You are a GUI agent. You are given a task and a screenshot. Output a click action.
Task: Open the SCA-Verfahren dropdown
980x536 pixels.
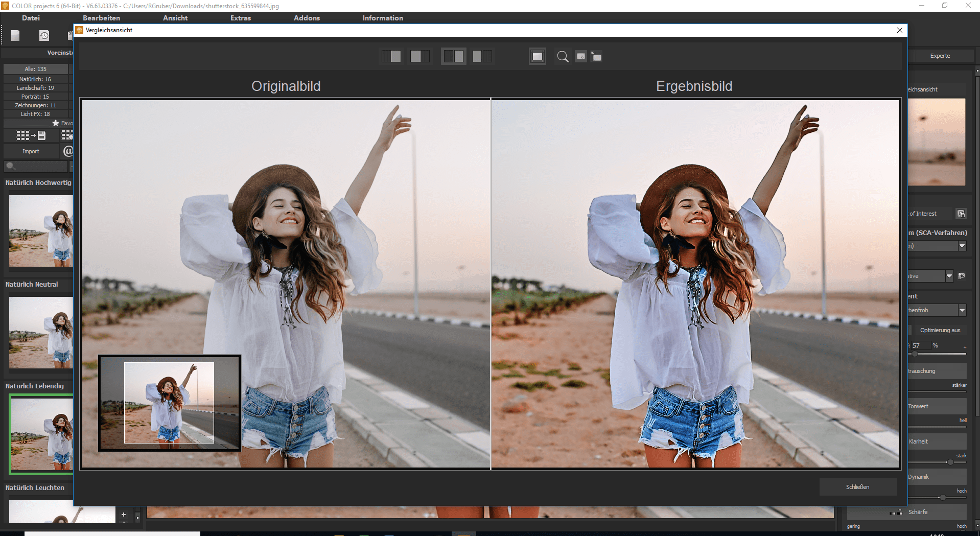tap(962, 246)
